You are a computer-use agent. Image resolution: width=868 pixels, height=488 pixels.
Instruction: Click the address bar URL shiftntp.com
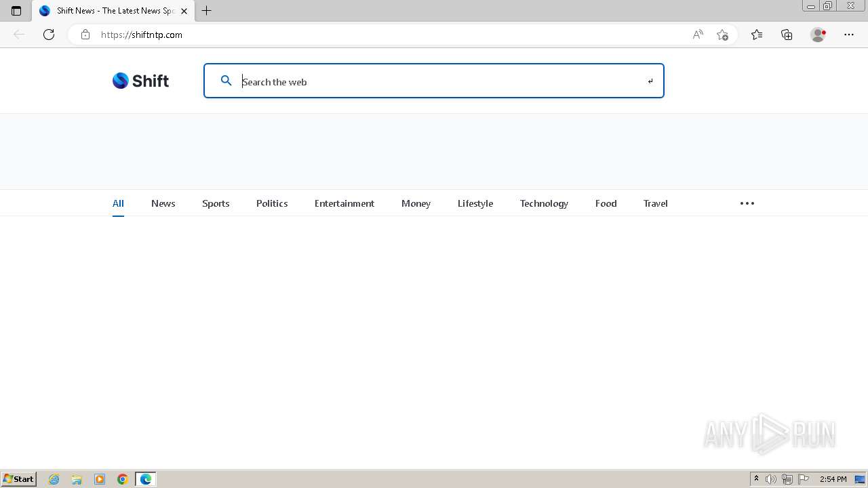click(142, 35)
